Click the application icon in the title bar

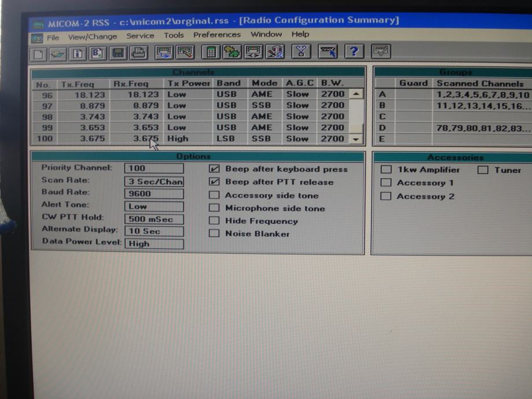[x=38, y=24]
